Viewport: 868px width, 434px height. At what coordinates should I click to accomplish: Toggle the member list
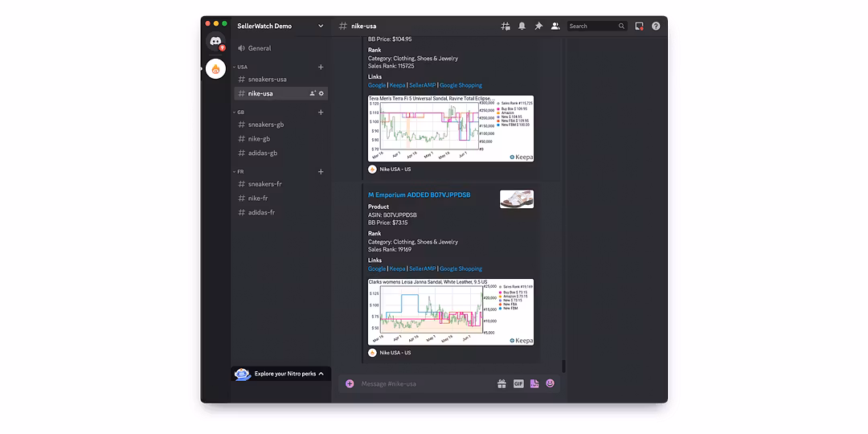tap(555, 27)
